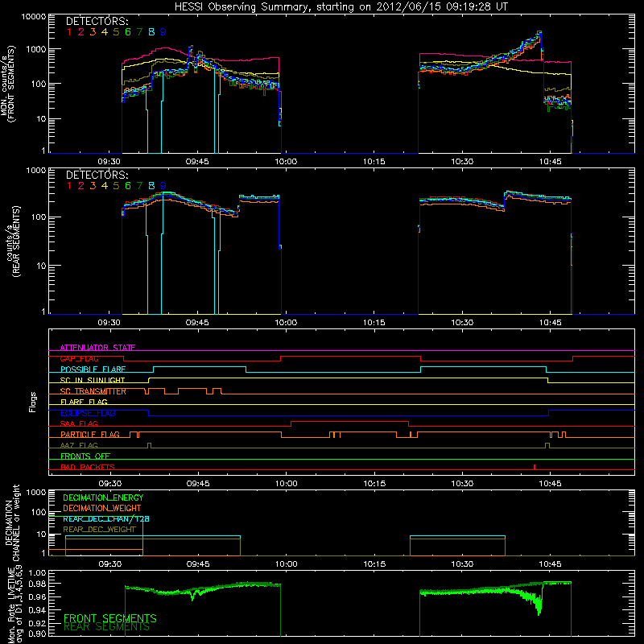
Task: Select the FLARE_FLAG label
Action: point(84,402)
